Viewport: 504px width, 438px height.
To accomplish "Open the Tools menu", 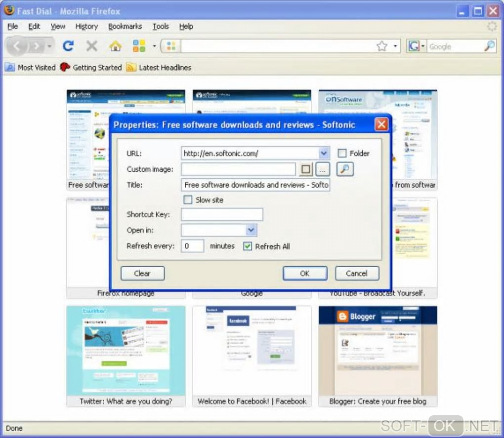I will click(161, 26).
